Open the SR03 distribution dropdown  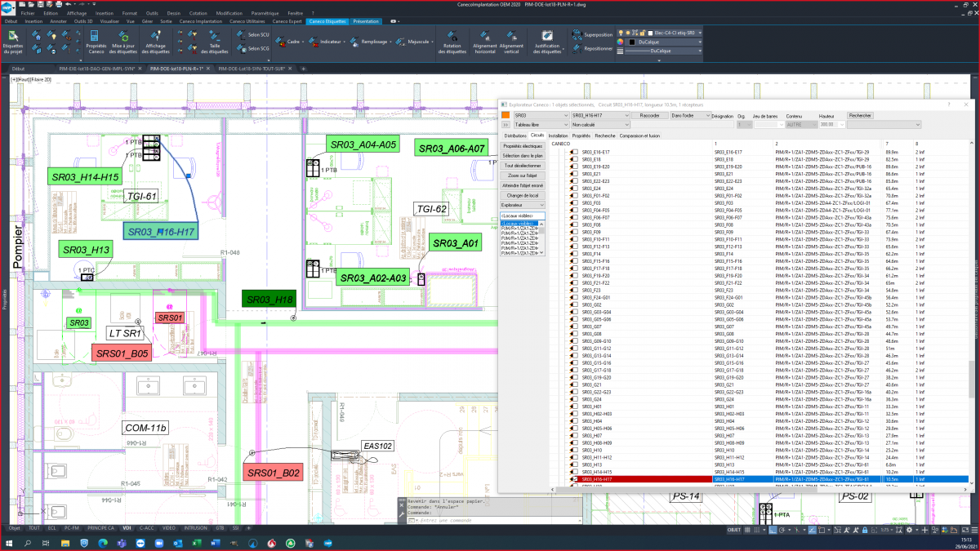coord(540,116)
